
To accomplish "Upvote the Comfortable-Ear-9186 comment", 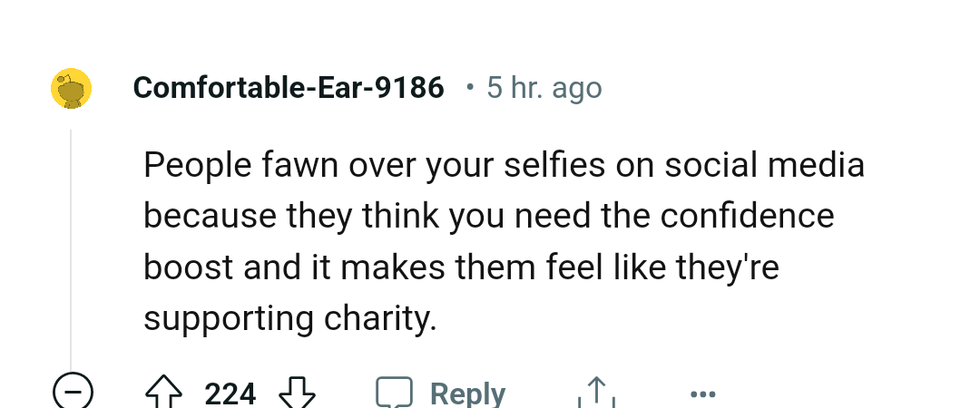I will [x=163, y=393].
